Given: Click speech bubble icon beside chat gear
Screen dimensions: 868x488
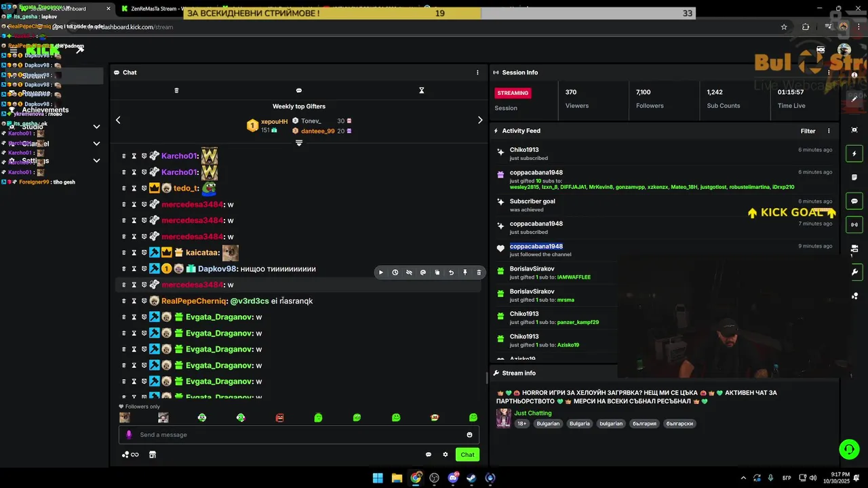Looking at the screenshot, I should tap(429, 455).
